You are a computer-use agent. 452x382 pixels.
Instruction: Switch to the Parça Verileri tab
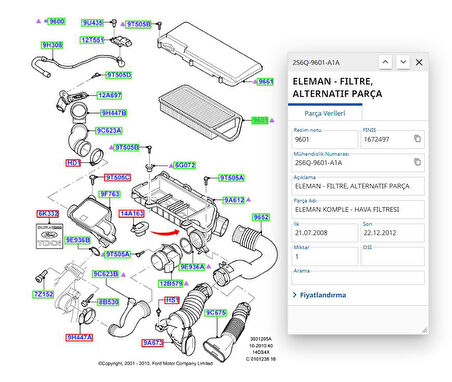(325, 113)
